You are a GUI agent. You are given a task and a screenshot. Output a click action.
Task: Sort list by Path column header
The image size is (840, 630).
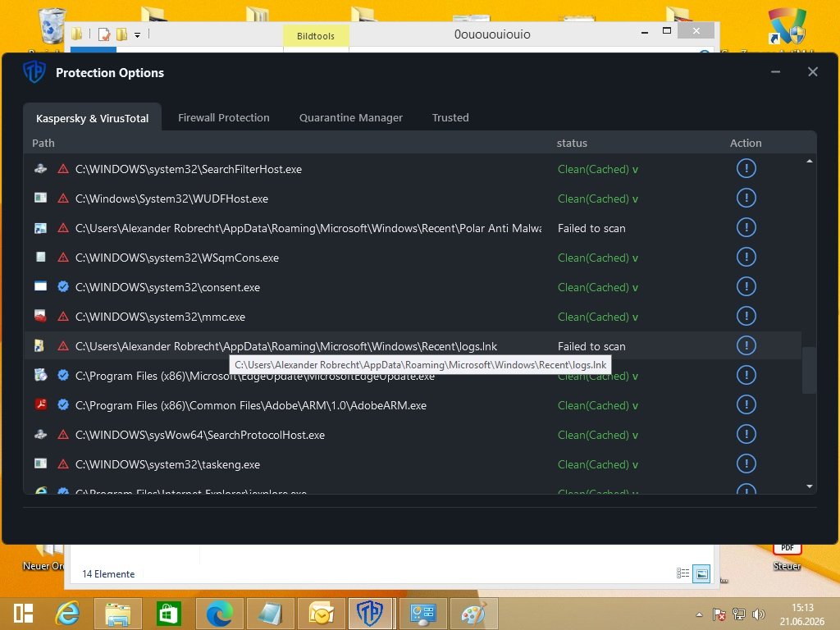pos(43,143)
